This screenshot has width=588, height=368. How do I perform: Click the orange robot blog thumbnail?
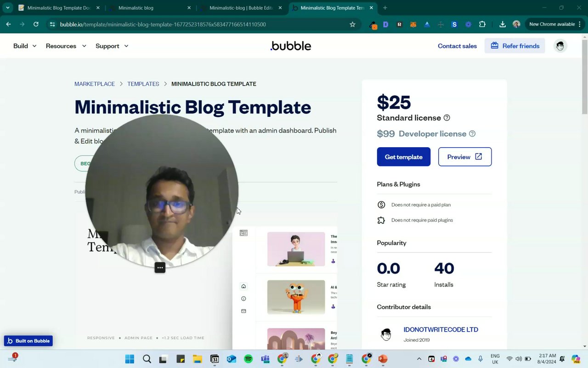(x=296, y=297)
